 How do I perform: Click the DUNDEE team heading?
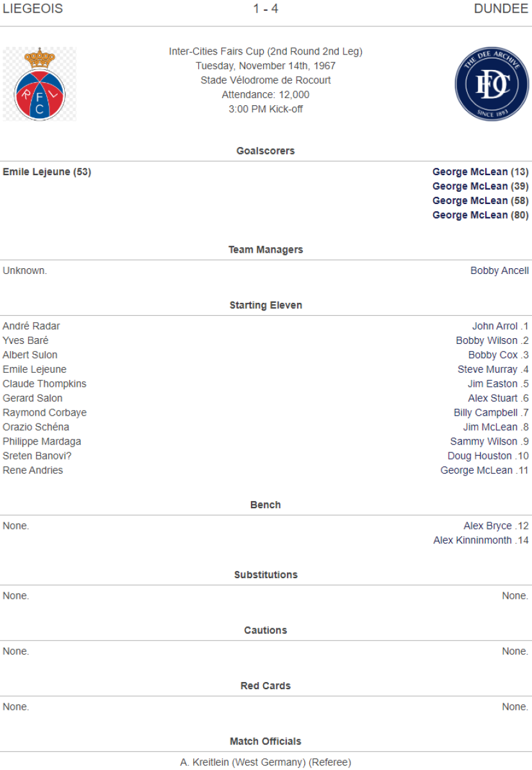(501, 9)
